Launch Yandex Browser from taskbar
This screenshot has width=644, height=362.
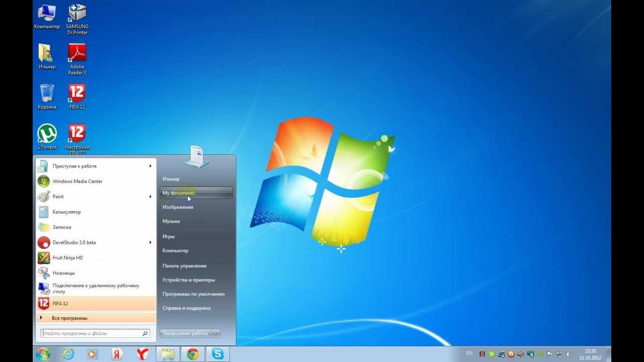pos(142,354)
